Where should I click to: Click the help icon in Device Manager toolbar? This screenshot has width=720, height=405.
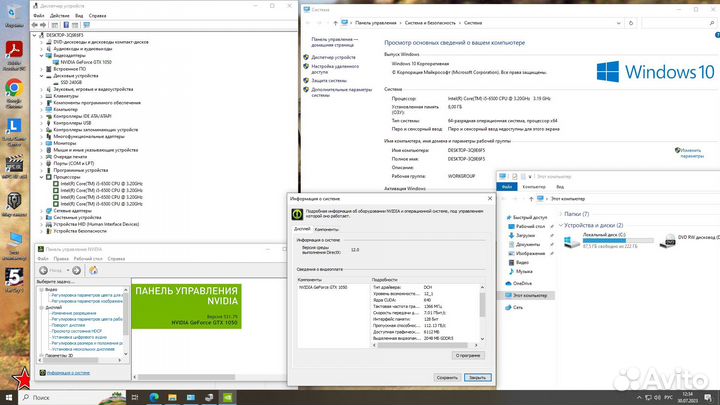(x=66, y=25)
